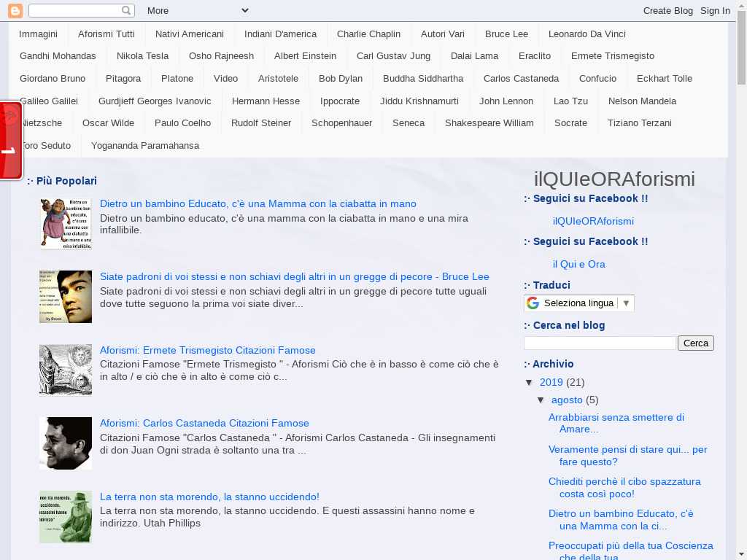The height and width of the screenshot is (560, 747).
Task: Follow the 'Sign In' link
Action: 715,10
